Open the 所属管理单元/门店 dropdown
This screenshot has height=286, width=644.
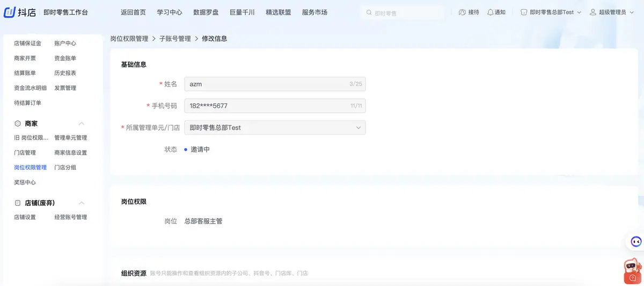tap(275, 127)
